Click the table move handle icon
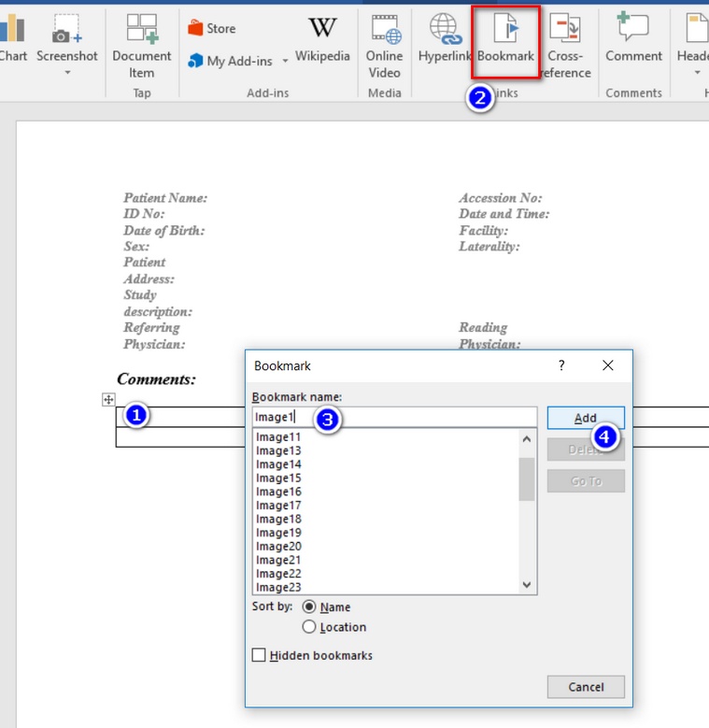This screenshot has width=709, height=728. (x=108, y=400)
